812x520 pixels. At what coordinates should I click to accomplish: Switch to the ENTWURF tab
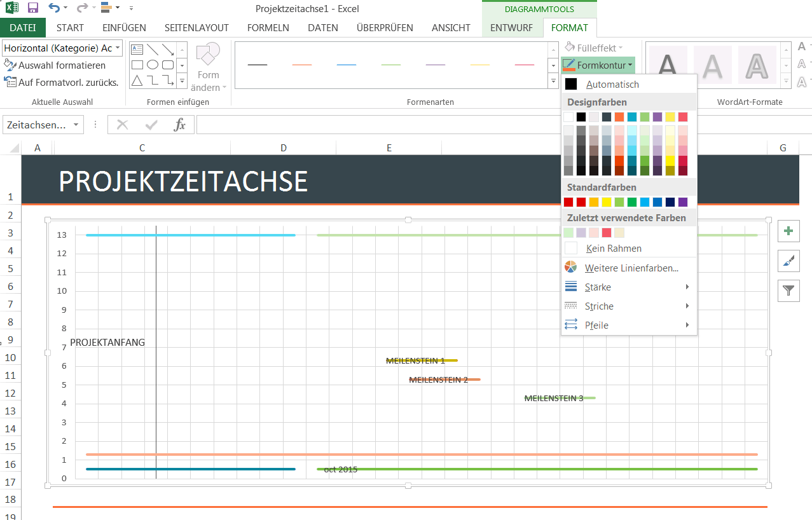pos(512,28)
